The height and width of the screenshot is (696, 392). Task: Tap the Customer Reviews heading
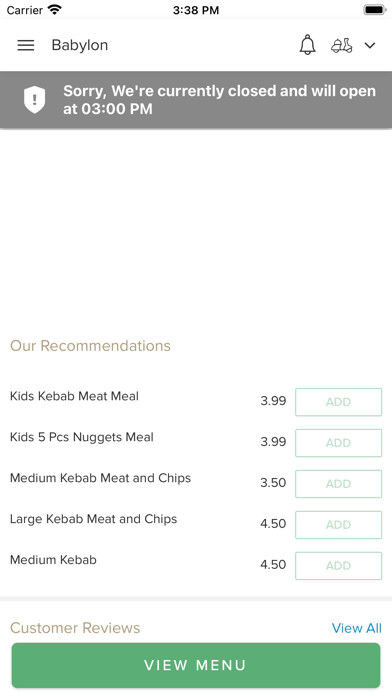(75, 628)
